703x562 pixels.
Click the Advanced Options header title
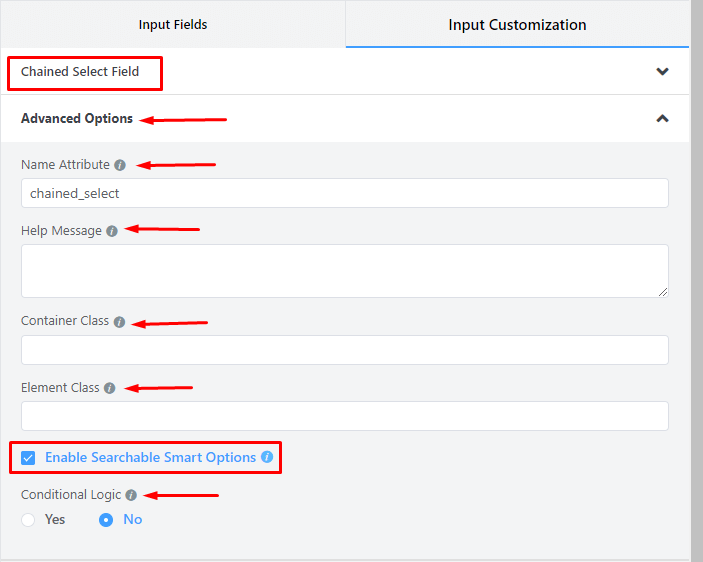(x=77, y=118)
